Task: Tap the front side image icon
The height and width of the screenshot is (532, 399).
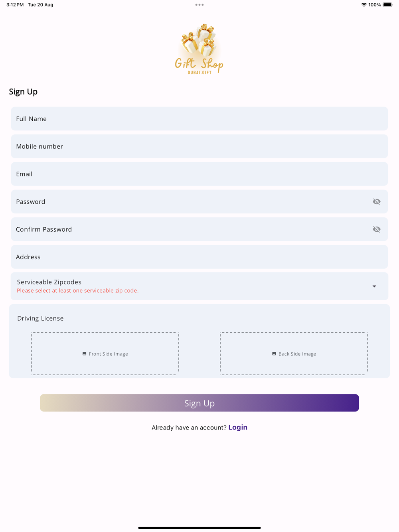Action: 84,354
